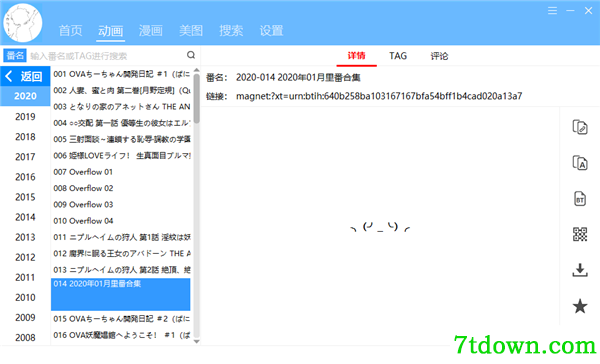
Task: Switch to the 漫画 tab
Action: [x=151, y=31]
